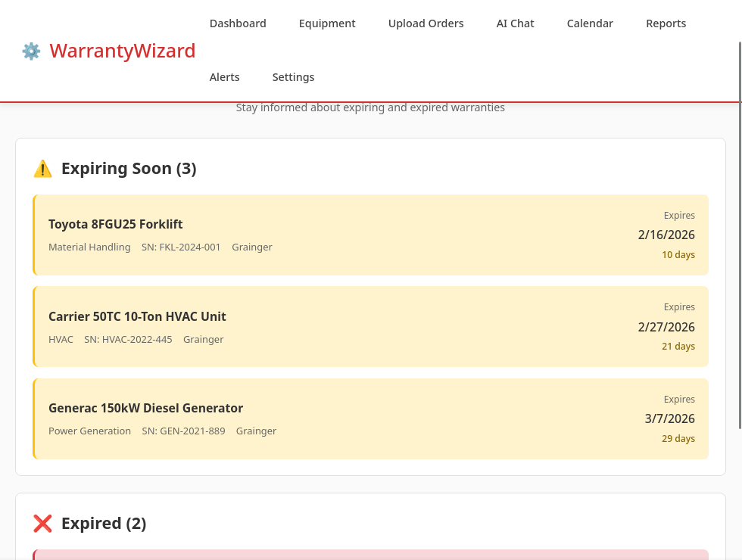Click the 29 days remaining label

coord(678,439)
